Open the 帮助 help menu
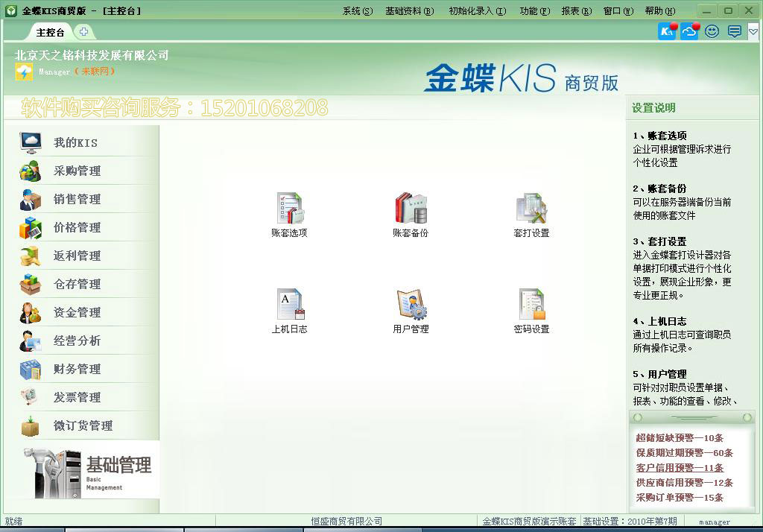 pos(657,10)
